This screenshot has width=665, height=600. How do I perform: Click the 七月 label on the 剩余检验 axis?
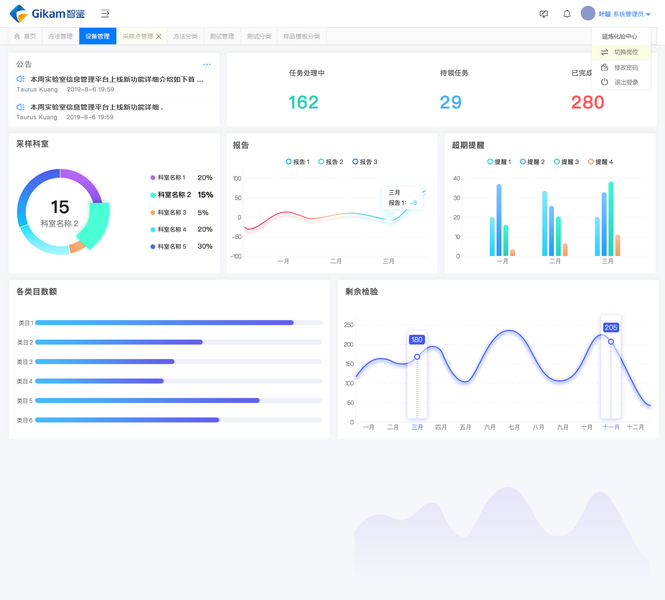(x=514, y=427)
